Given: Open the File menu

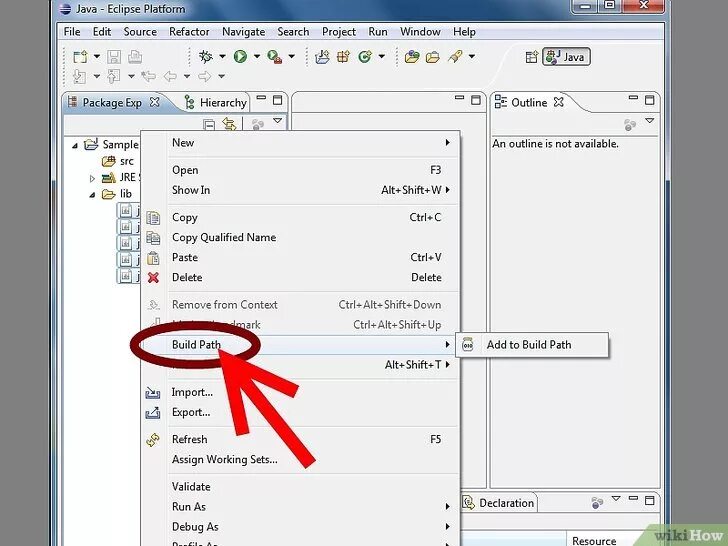Looking at the screenshot, I should click(72, 32).
